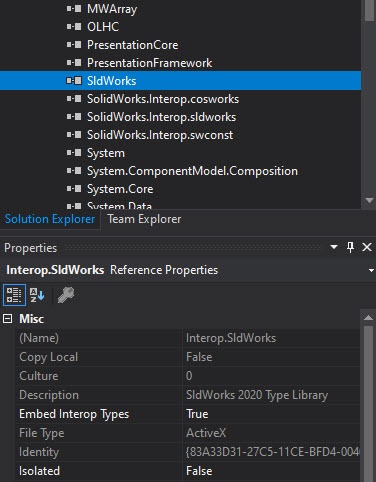
Task: Switch to Solution Explorer tab
Action: 50,219
